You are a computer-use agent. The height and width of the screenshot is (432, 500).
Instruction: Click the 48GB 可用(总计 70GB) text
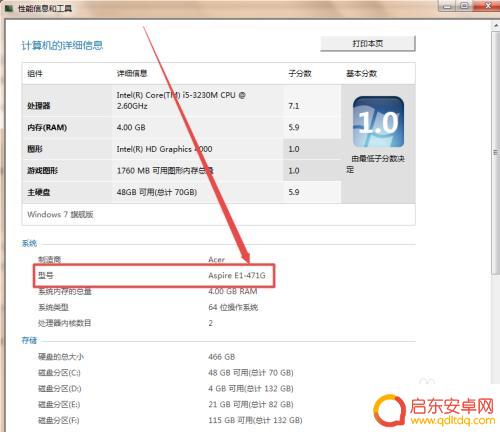[157, 192]
